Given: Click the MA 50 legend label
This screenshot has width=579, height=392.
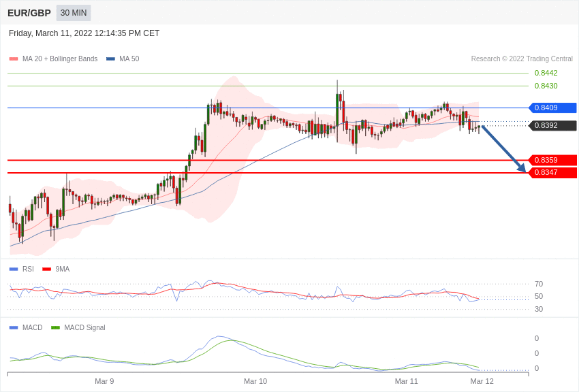Looking at the screenshot, I should [129, 59].
